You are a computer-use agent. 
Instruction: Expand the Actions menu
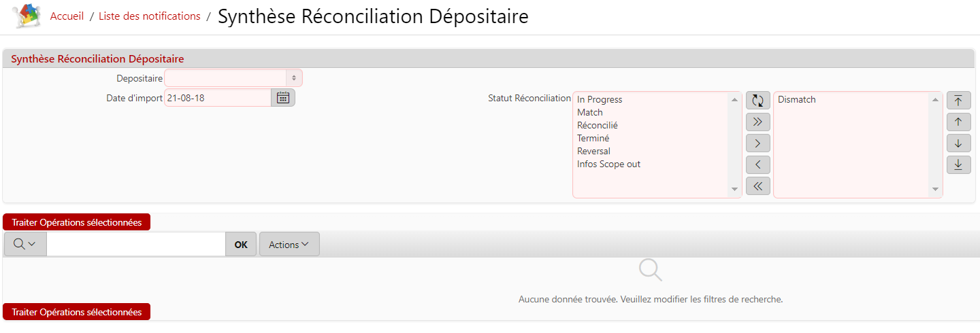click(x=289, y=245)
